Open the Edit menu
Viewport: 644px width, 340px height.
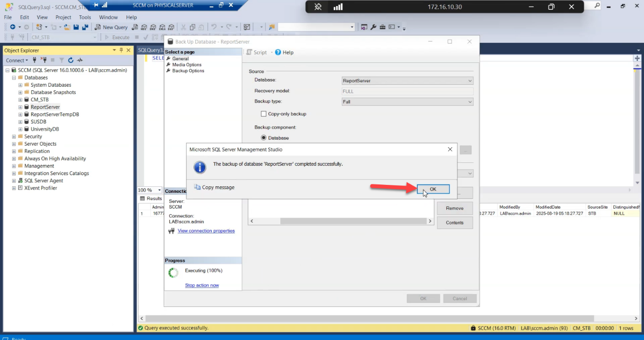click(x=24, y=17)
